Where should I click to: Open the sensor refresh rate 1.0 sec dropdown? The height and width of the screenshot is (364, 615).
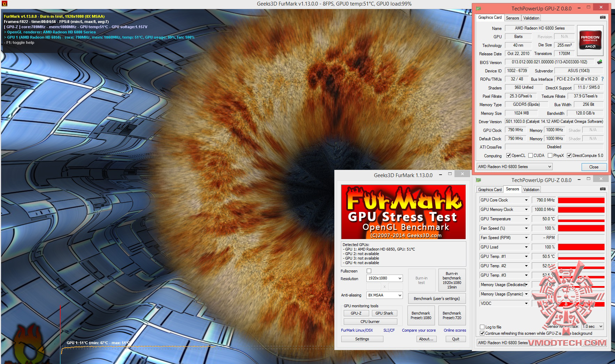click(593, 326)
